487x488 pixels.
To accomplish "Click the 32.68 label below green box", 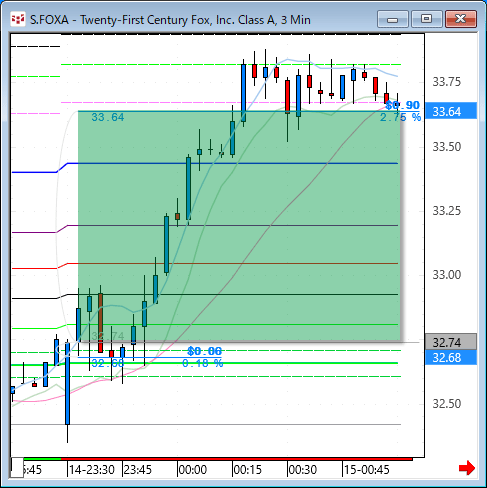I will click(x=108, y=363).
